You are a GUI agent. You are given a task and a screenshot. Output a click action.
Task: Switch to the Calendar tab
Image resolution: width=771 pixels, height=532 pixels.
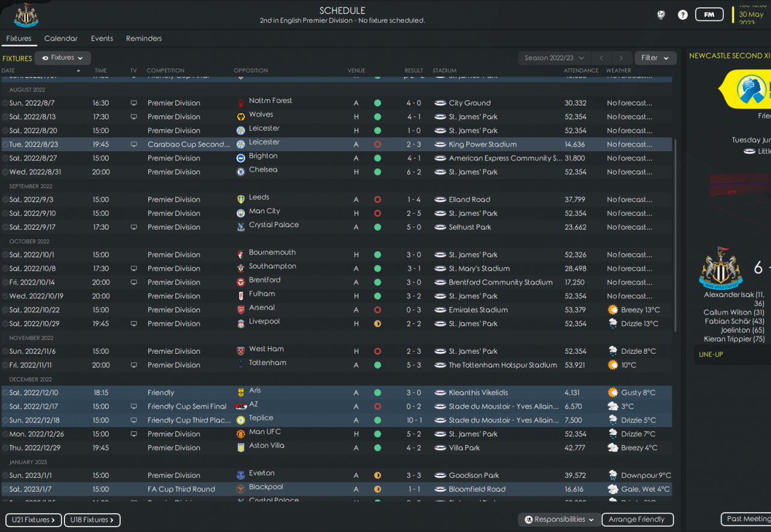click(61, 39)
